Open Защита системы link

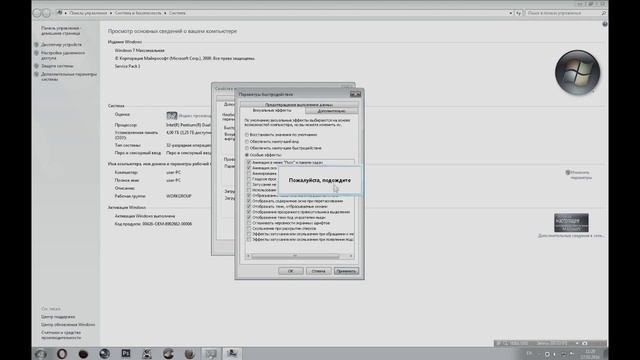click(x=57, y=66)
